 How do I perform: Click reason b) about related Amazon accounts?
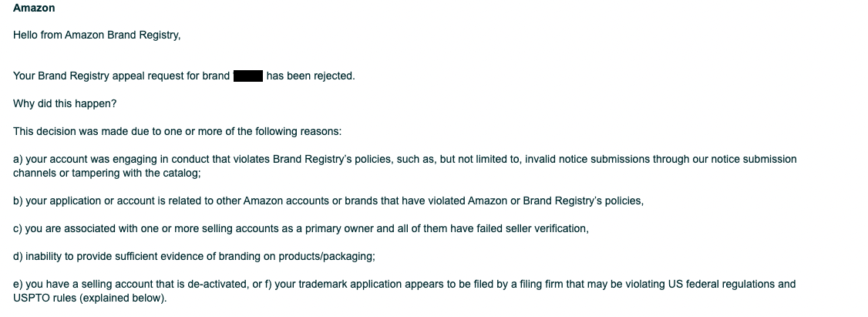328,201
